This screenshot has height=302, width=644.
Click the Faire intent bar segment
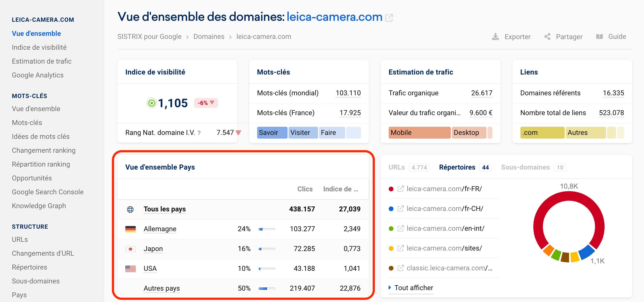pos(332,133)
